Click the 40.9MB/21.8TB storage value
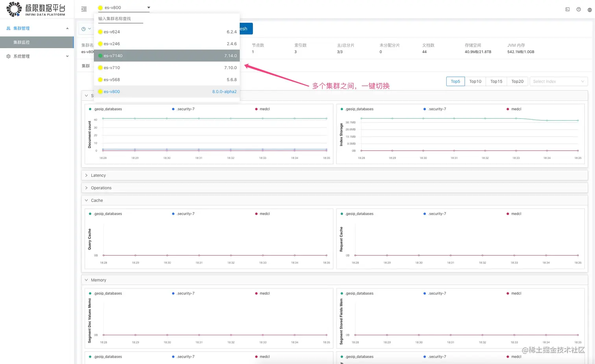This screenshot has width=595, height=364. pos(478,52)
